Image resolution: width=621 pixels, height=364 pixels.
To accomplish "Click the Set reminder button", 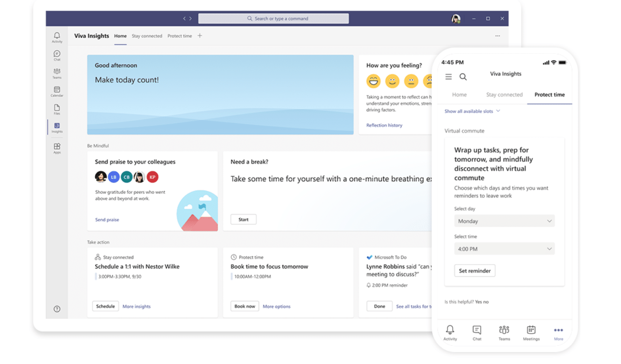I will coord(475,271).
